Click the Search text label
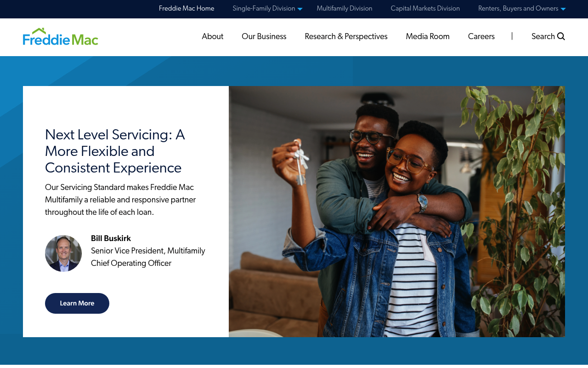The height and width of the screenshot is (368, 588). tap(543, 36)
